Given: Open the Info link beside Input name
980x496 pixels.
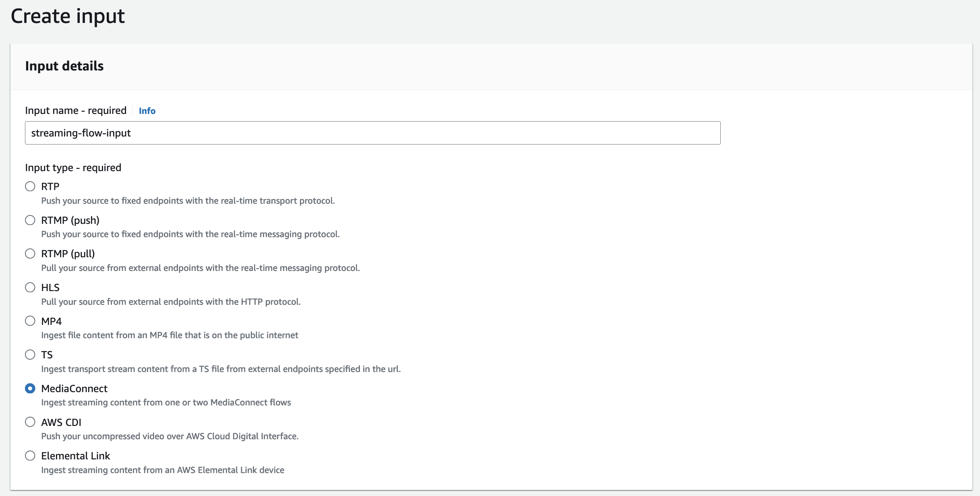Looking at the screenshot, I should click(147, 111).
